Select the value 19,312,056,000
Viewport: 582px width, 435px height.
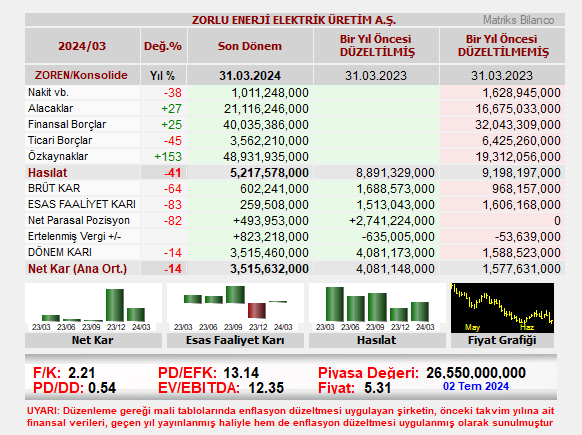(x=519, y=157)
